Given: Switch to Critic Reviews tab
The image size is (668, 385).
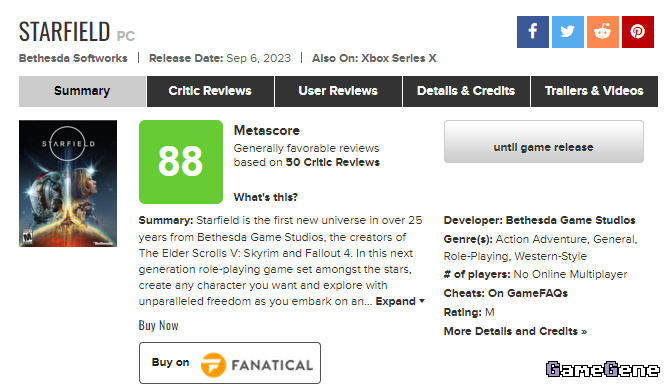Looking at the screenshot, I should pos(210,91).
